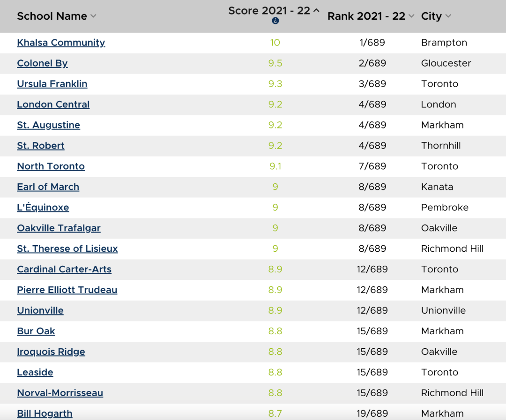
Task: Click the School Name column header
Action: point(52,16)
